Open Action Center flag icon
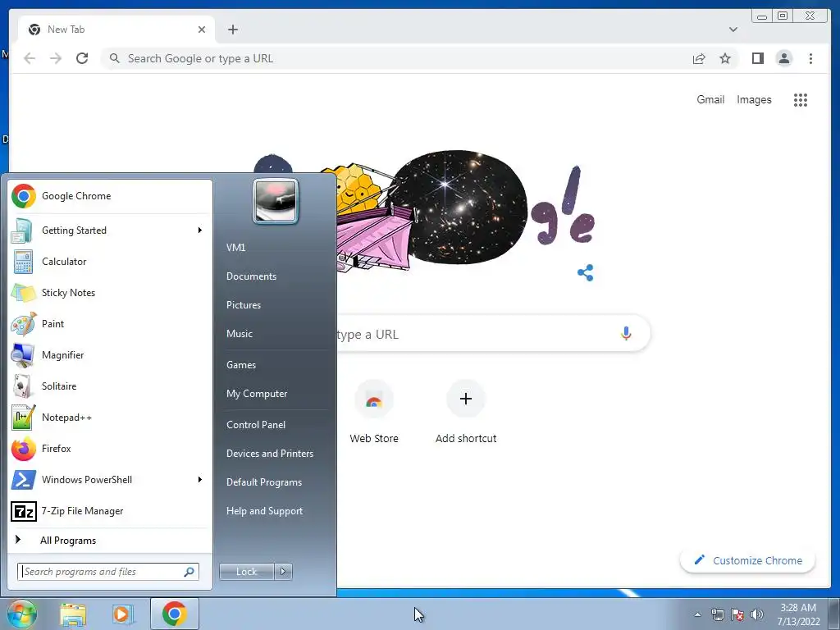 point(737,614)
